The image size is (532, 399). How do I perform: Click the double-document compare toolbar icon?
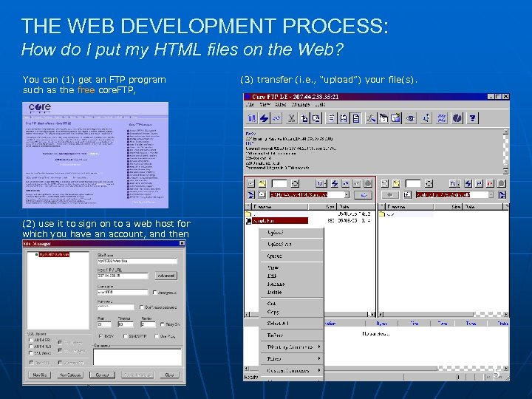point(344,118)
